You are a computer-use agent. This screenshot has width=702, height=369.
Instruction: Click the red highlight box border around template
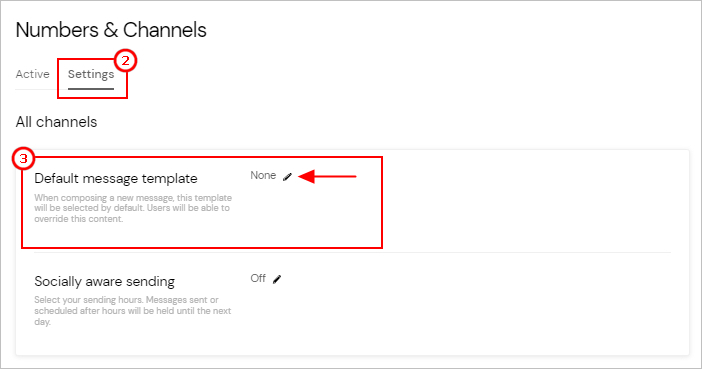click(201, 247)
